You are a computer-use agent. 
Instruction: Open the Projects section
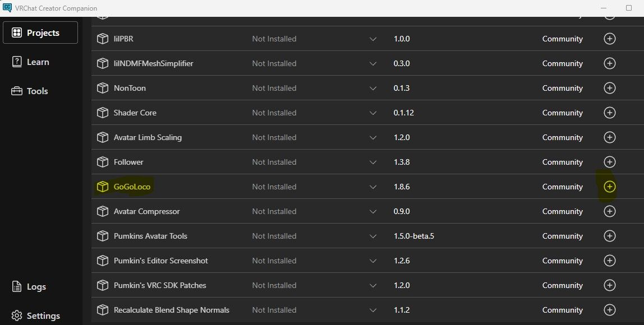[40, 32]
